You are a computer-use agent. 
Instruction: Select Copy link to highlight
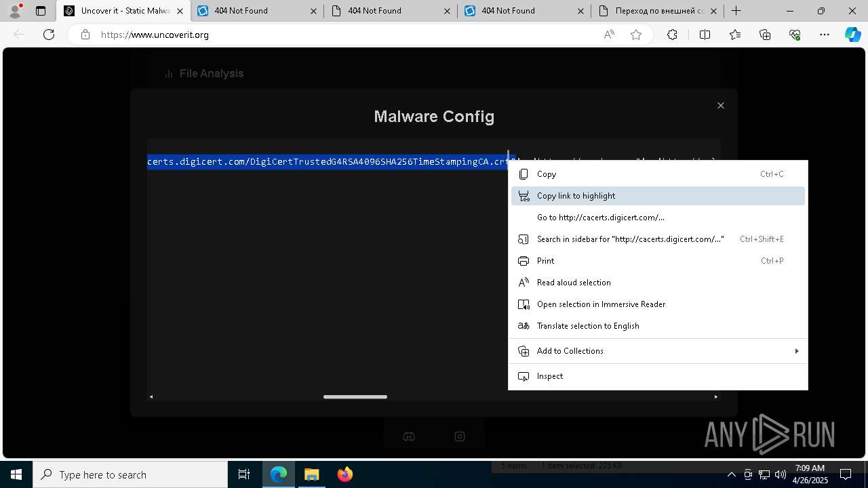click(x=658, y=196)
